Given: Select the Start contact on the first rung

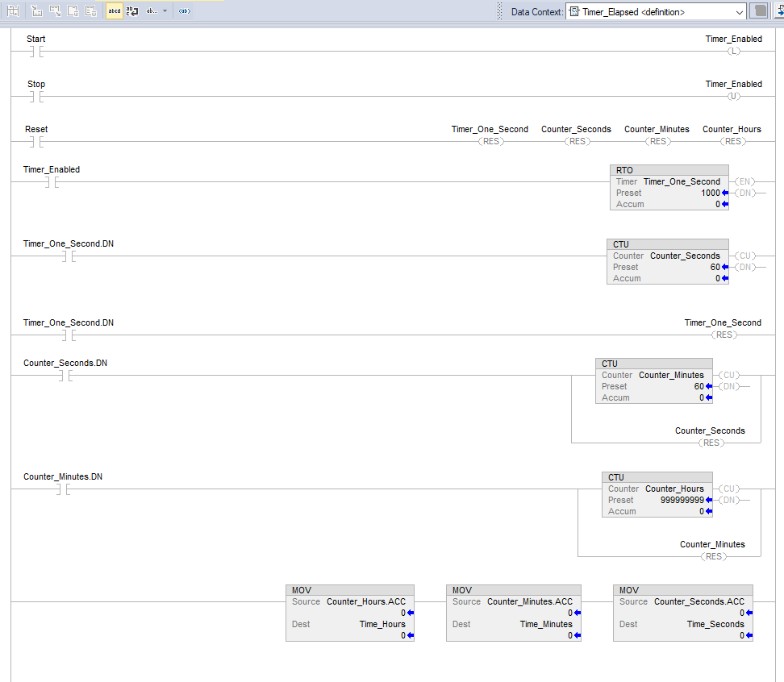Looking at the screenshot, I should tap(35, 52).
